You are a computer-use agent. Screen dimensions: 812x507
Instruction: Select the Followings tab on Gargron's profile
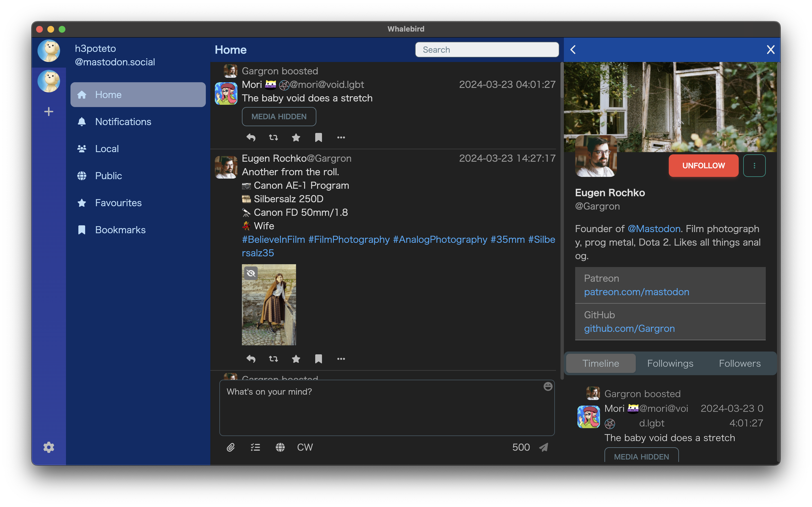coord(670,363)
